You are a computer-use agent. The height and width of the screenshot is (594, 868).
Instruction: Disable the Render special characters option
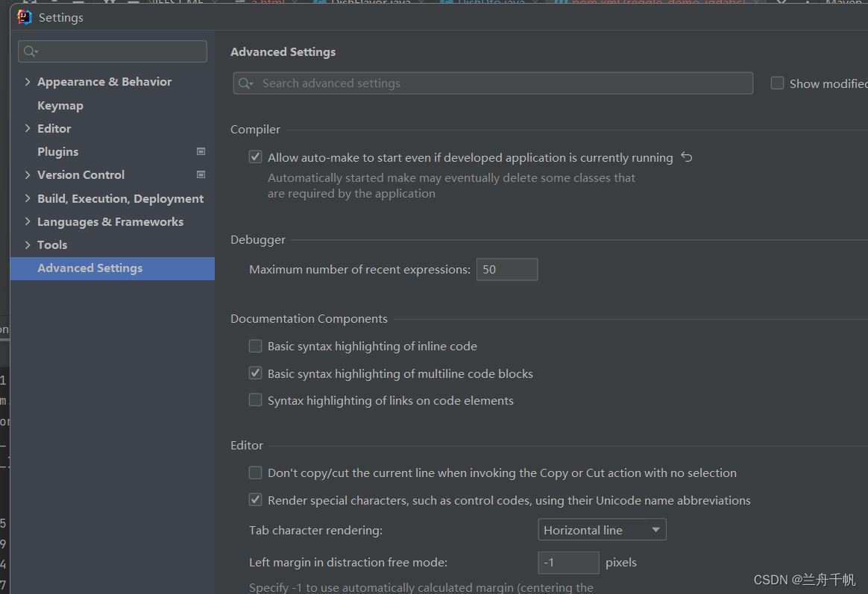click(255, 500)
